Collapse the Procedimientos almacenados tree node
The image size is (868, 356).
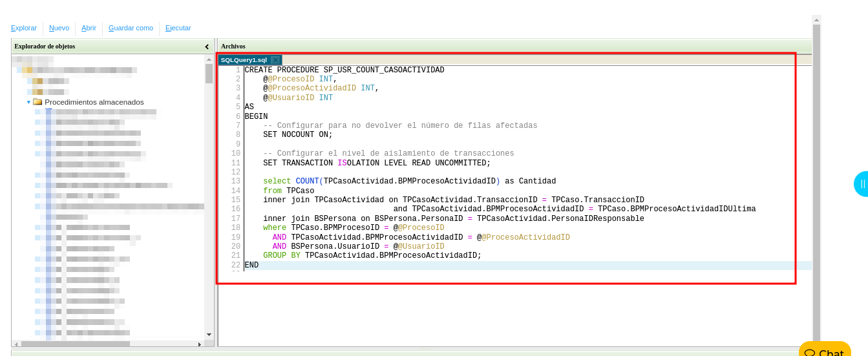click(28, 102)
